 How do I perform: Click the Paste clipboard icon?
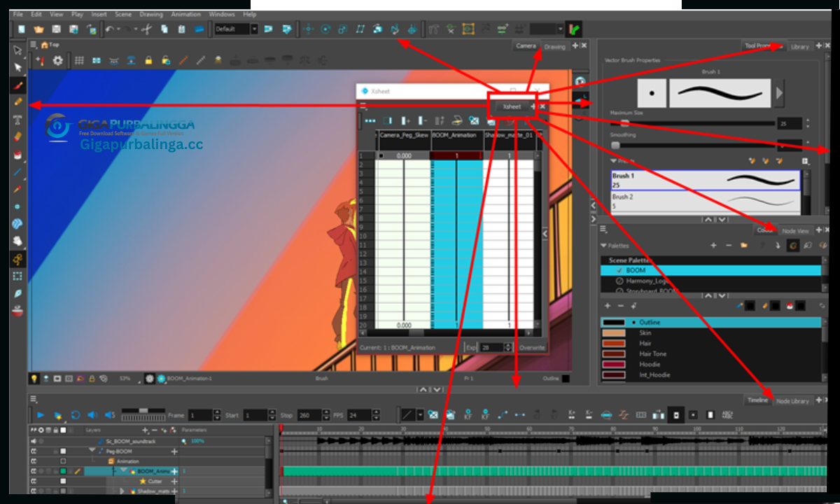(181, 29)
